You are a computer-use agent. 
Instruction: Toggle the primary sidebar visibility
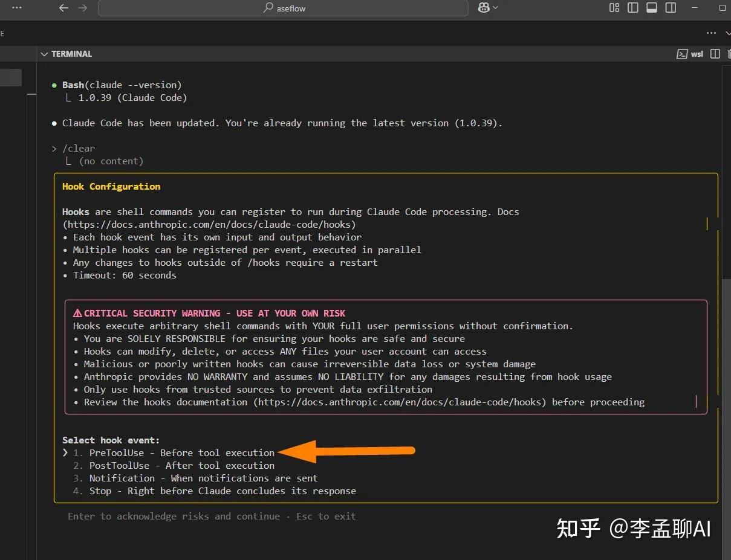[632, 8]
